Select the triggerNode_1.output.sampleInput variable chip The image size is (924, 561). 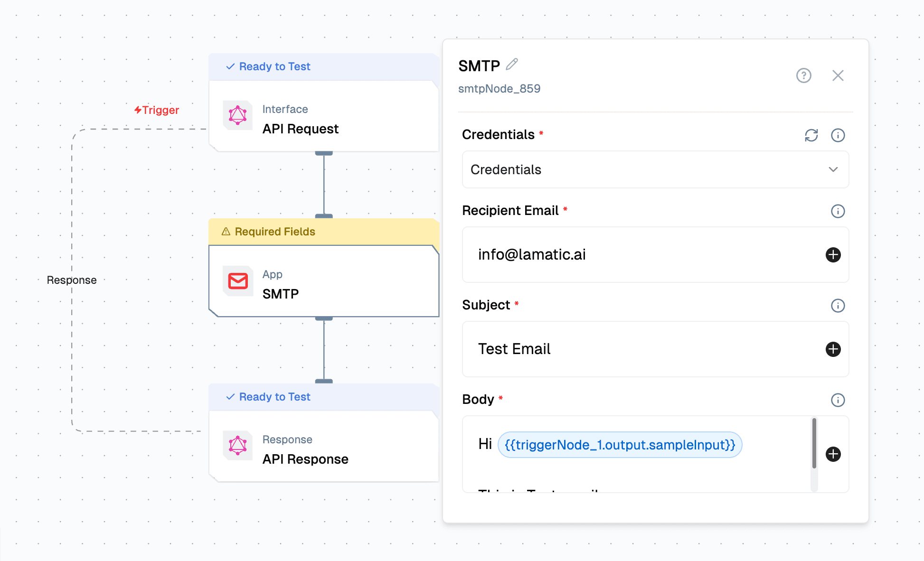[x=619, y=445]
